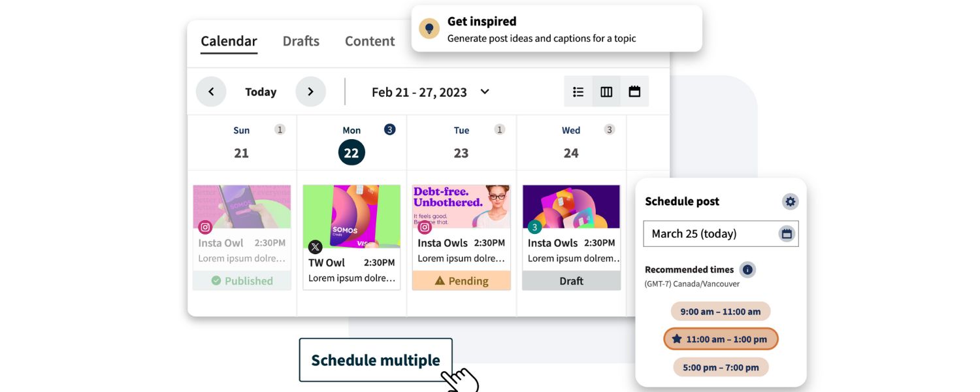Viewport: 980px width, 392px height.
Task: Select the 9:00 am – 11:00 am slot
Action: 720,311
